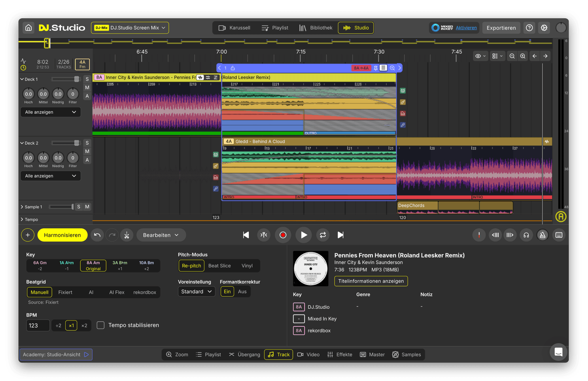
Task: Open Academy: Studio-Ansicht button
Action: (56, 355)
